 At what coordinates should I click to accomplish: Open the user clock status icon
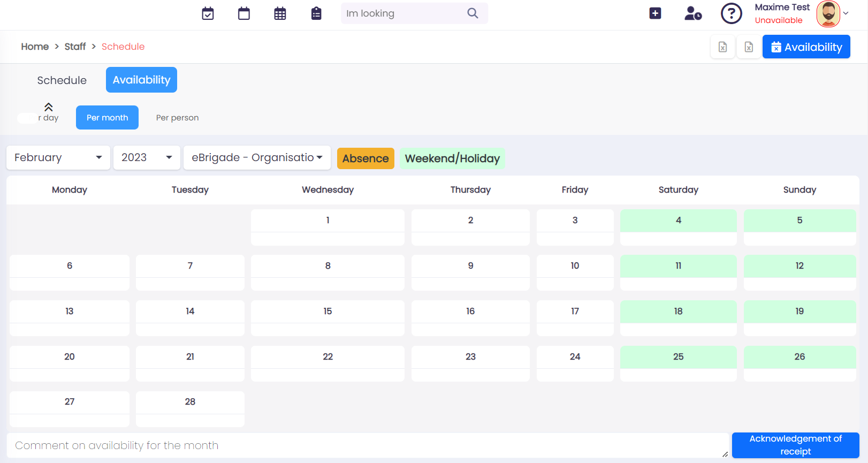(692, 13)
